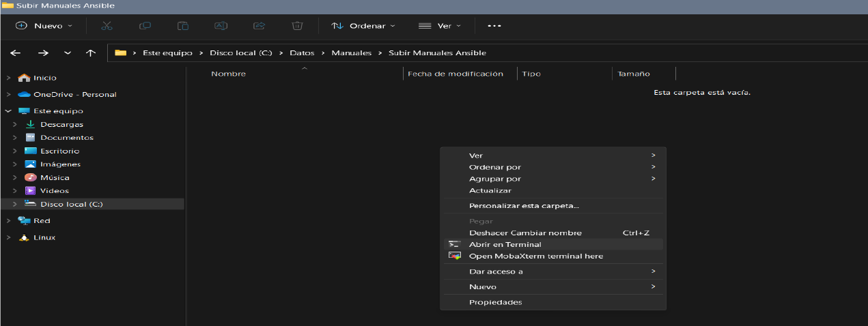Go up one folder level arrow

[x=91, y=53]
